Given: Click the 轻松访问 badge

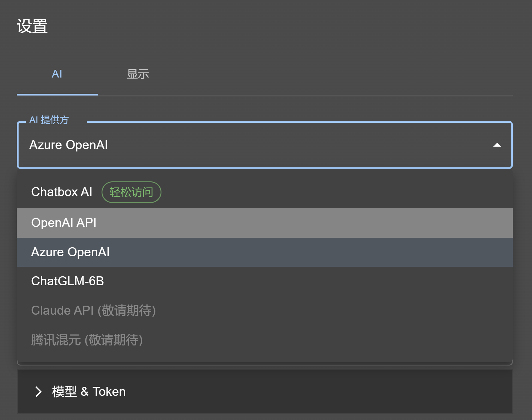Looking at the screenshot, I should click(131, 192).
